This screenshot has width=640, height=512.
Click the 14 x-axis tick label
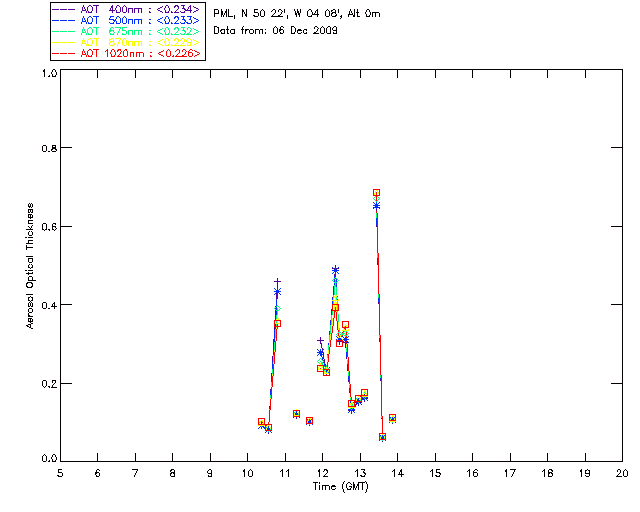click(x=398, y=473)
